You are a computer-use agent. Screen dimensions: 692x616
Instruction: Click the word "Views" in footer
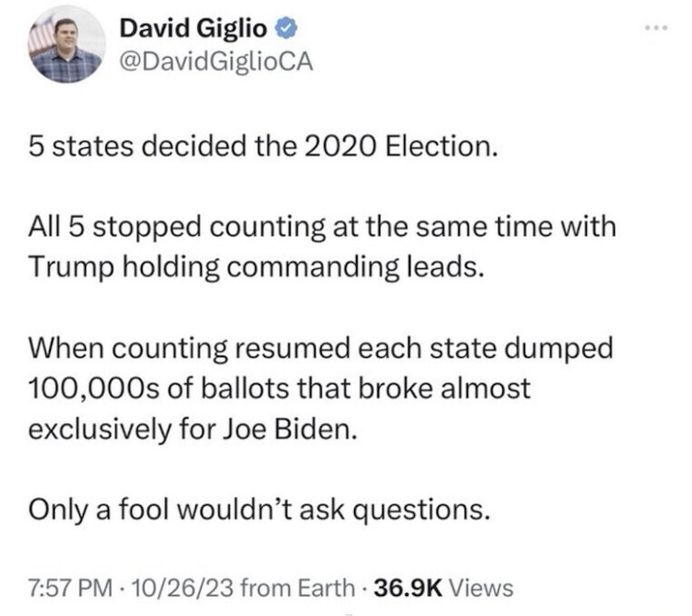click(x=481, y=587)
